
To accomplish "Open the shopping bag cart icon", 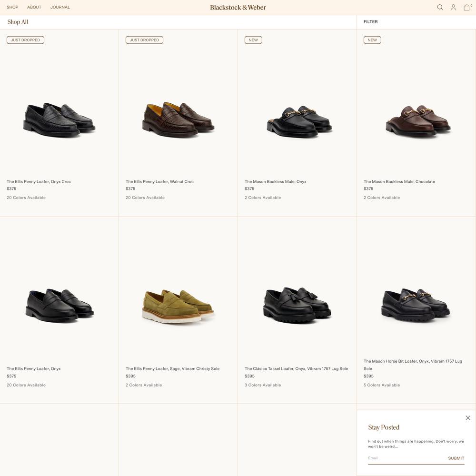I will coord(467,7).
